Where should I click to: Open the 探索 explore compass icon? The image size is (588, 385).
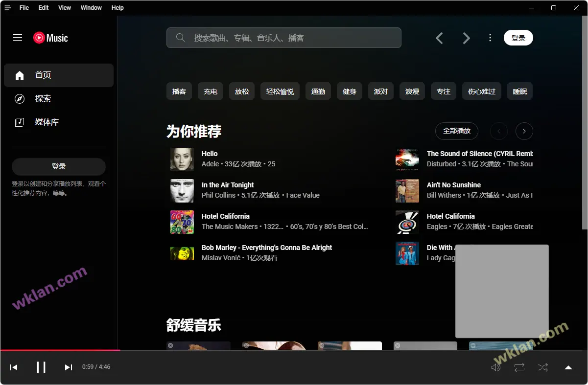20,99
